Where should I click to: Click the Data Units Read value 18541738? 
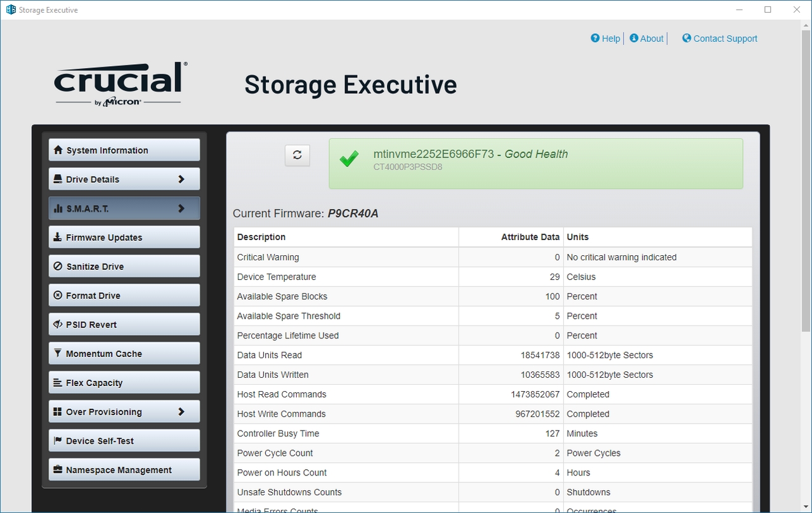[x=540, y=355]
